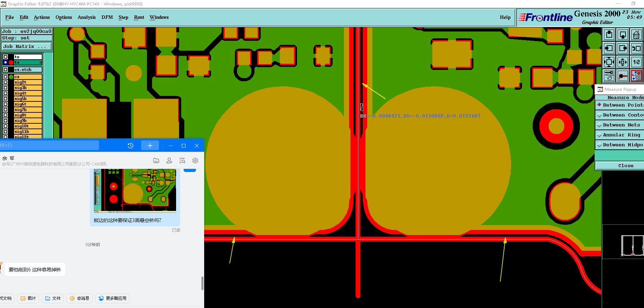Click the zoom in expand icon

[609, 62]
